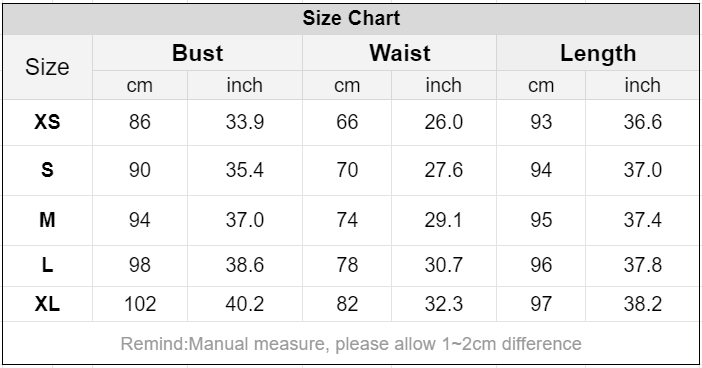Image resolution: width=702 pixels, height=368 pixels.
Task: Click the waist inch value 32.3
Action: click(444, 304)
